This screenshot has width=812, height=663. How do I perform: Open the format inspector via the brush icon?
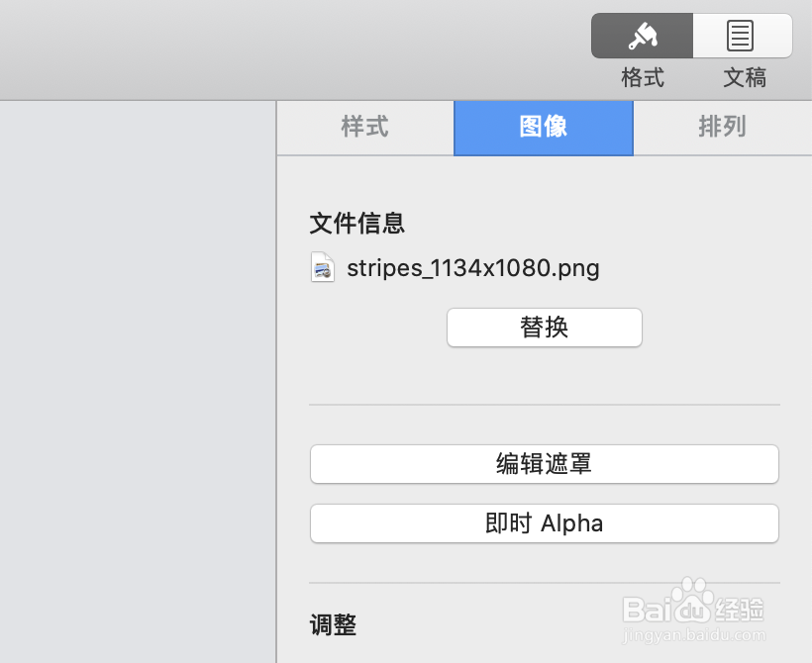pyautogui.click(x=642, y=36)
